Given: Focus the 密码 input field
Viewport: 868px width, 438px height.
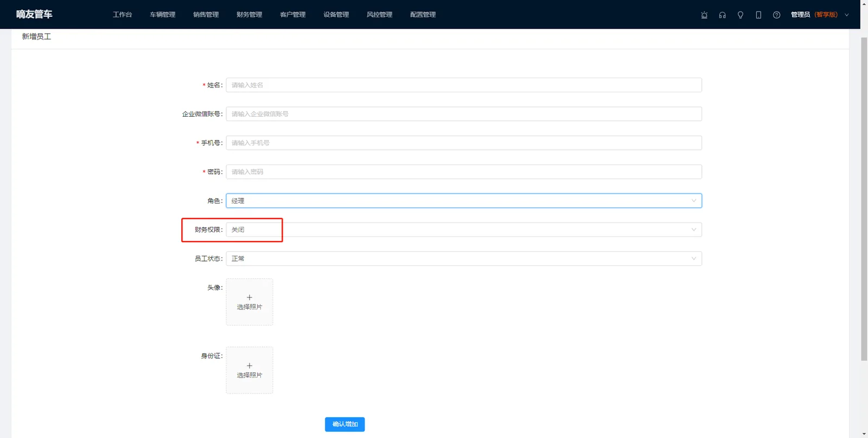Looking at the screenshot, I should coord(464,172).
